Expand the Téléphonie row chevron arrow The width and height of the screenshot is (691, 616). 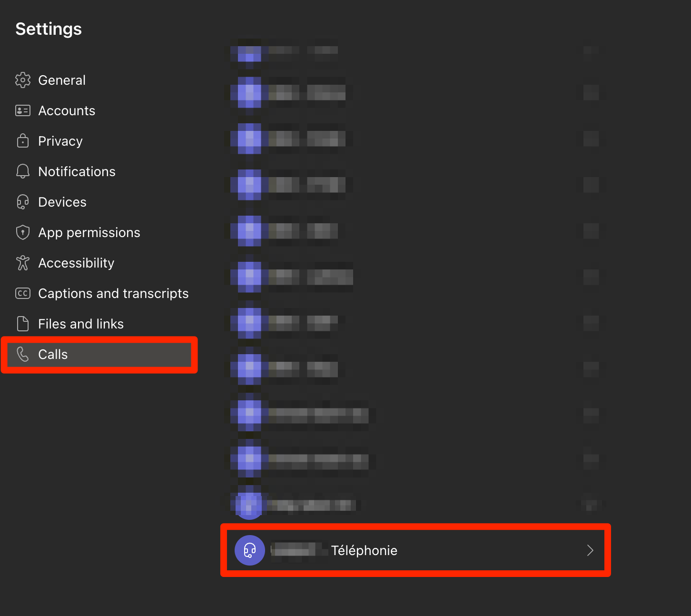(590, 550)
